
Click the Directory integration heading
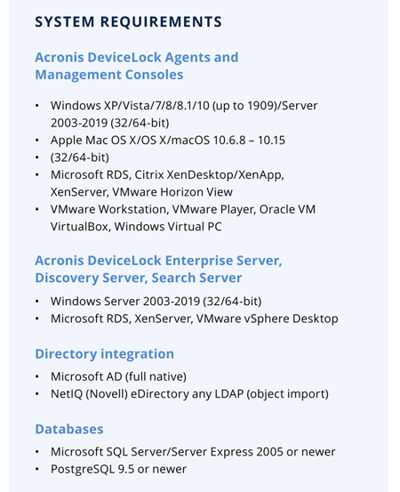[104, 354]
